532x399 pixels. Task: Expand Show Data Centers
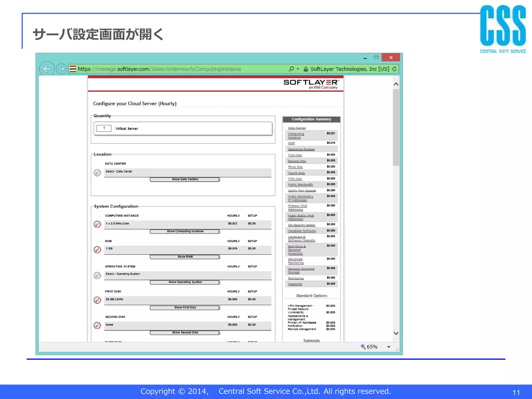(x=185, y=179)
